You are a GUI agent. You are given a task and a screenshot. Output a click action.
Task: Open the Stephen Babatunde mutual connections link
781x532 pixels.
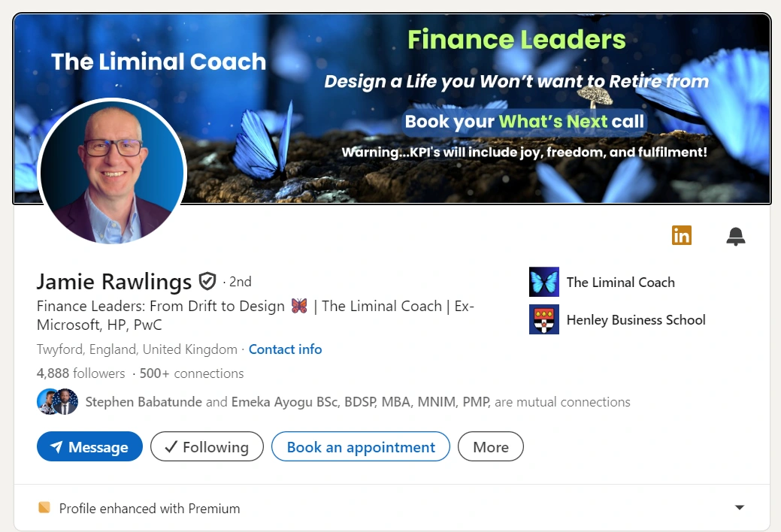click(x=144, y=402)
